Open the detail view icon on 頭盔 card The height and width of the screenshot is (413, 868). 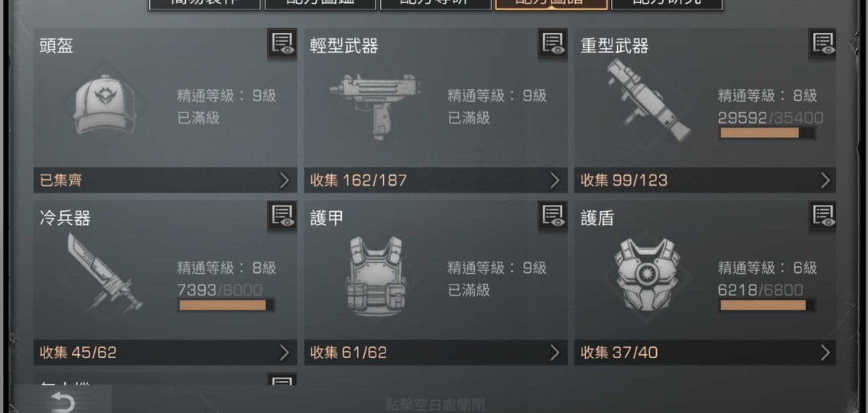281,43
